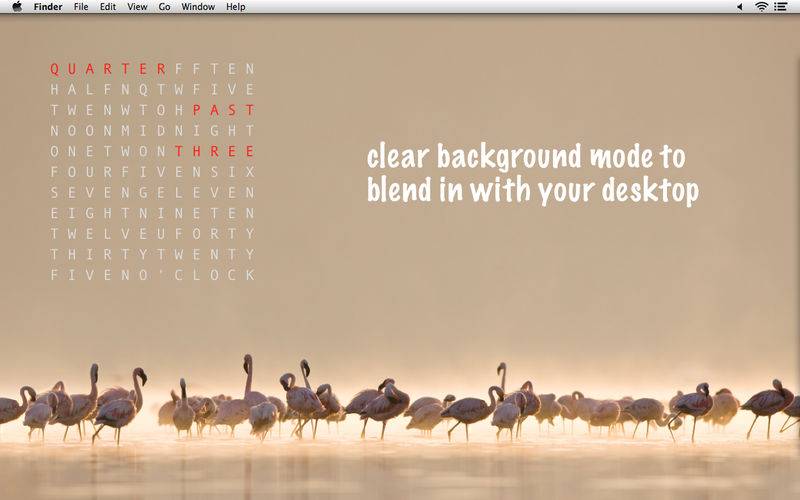Open the Finder menu
This screenshot has height=500, width=800.
pos(48,7)
